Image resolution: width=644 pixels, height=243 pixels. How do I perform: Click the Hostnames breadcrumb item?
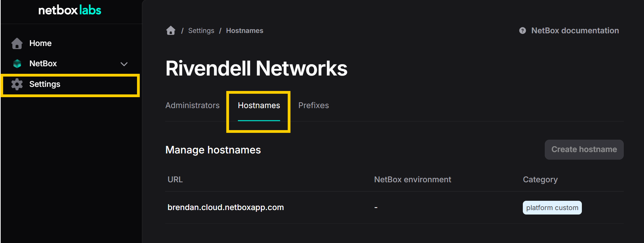tap(244, 31)
